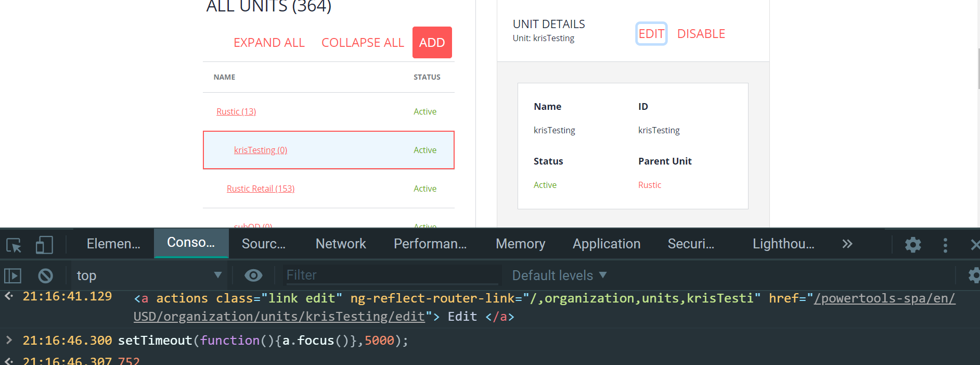Click the krisTesting ID value

[x=659, y=130]
